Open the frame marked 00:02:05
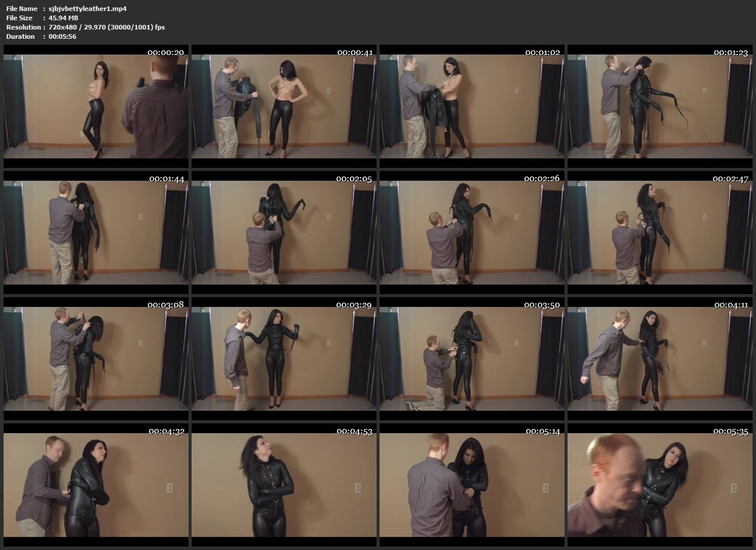The image size is (756, 550). [284, 233]
